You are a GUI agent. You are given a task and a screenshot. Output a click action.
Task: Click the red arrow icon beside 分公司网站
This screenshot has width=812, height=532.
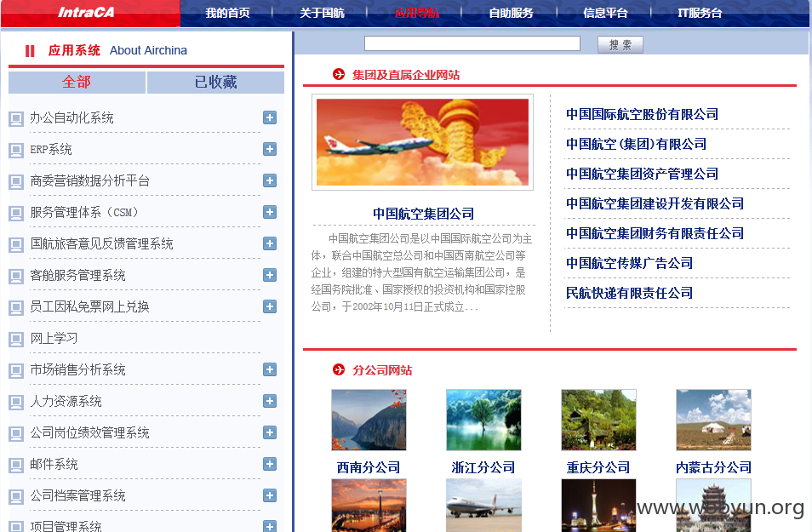tap(339, 369)
